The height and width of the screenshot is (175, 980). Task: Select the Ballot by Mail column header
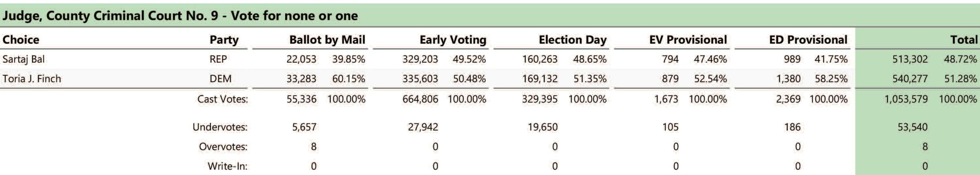[327, 40]
